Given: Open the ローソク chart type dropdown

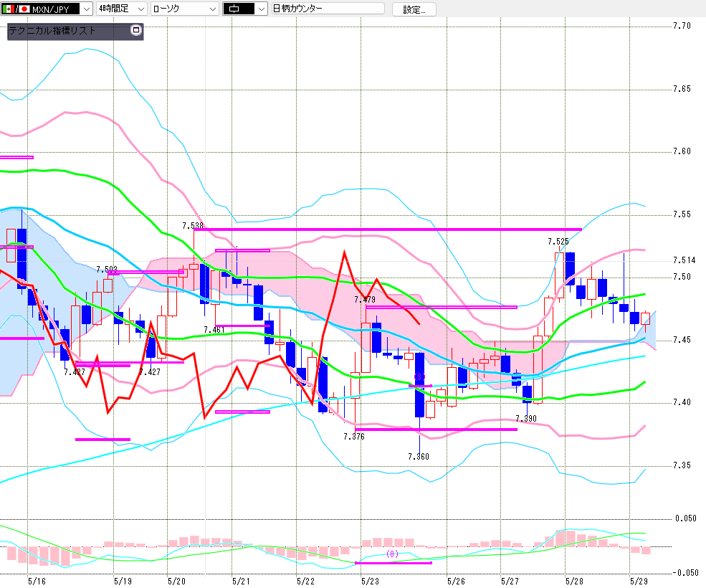Looking at the screenshot, I should (x=185, y=9).
